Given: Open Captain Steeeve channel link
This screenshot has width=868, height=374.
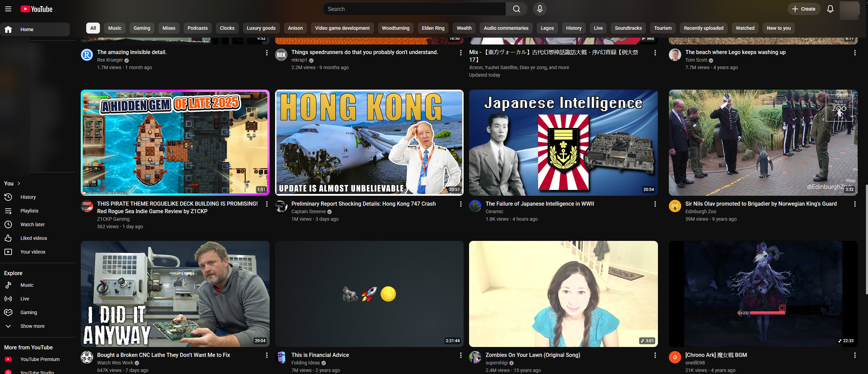Looking at the screenshot, I should (308, 211).
